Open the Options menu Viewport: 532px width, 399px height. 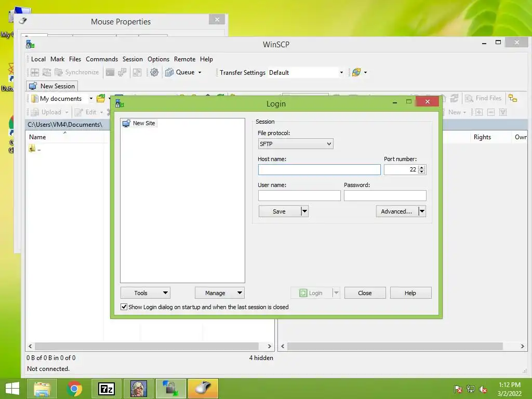[158, 59]
